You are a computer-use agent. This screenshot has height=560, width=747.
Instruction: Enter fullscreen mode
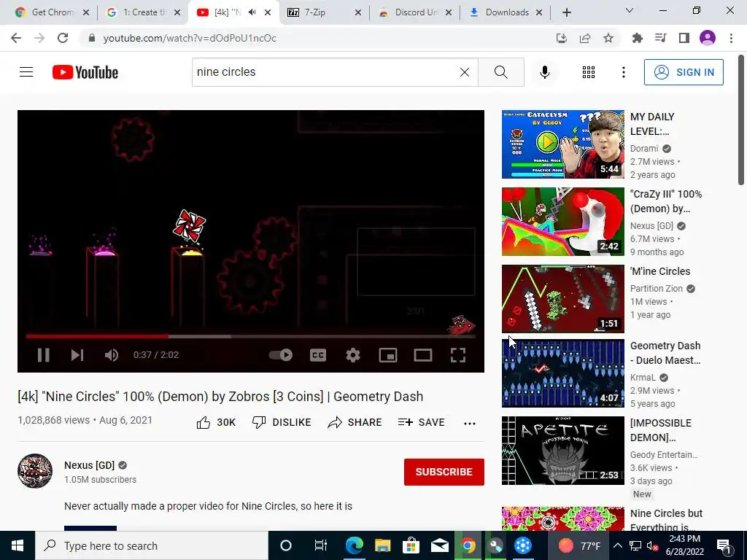[x=458, y=355]
